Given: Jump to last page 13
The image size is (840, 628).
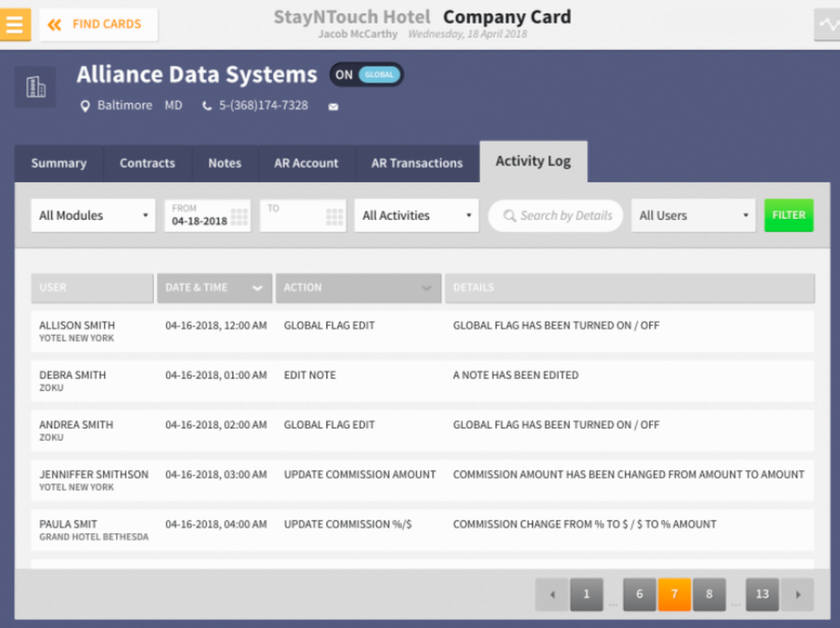Looking at the screenshot, I should tap(761, 594).
